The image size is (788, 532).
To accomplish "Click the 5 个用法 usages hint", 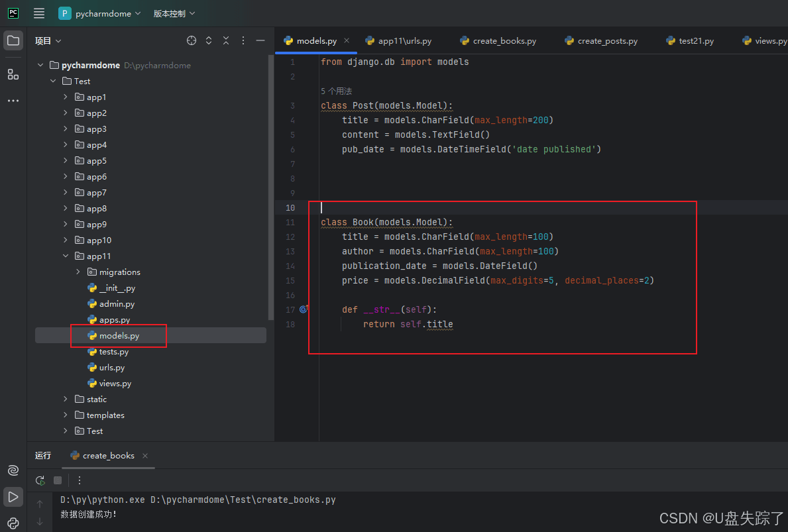I will click(336, 91).
